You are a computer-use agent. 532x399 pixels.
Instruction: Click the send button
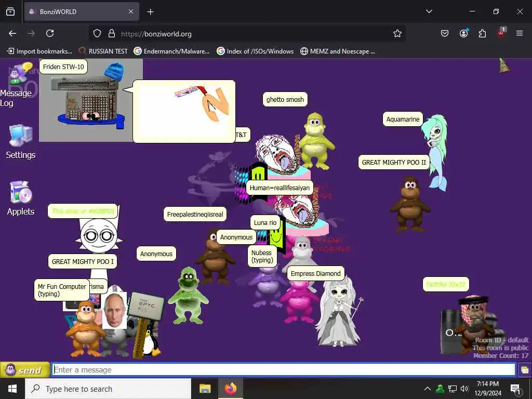[25, 370]
